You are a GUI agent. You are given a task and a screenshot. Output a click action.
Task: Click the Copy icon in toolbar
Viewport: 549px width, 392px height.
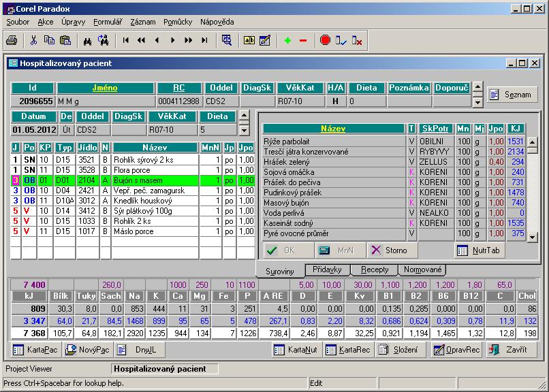[x=49, y=41]
